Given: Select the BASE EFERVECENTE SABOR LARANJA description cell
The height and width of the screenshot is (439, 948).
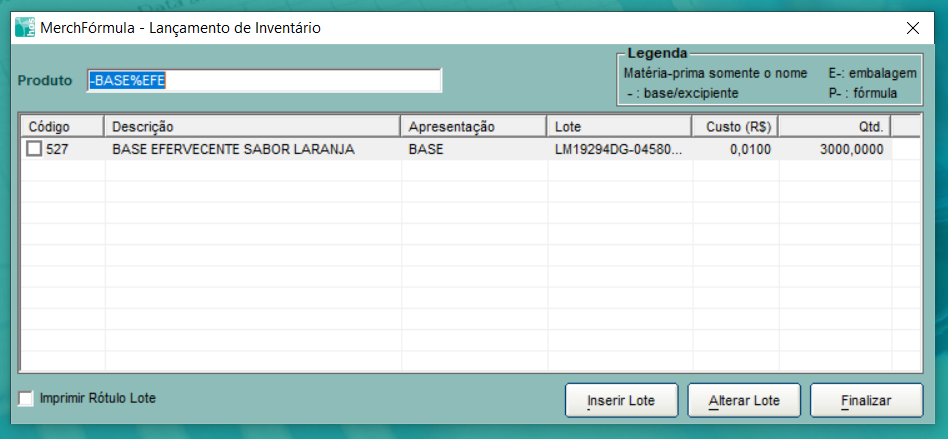Looking at the screenshot, I should [233, 149].
